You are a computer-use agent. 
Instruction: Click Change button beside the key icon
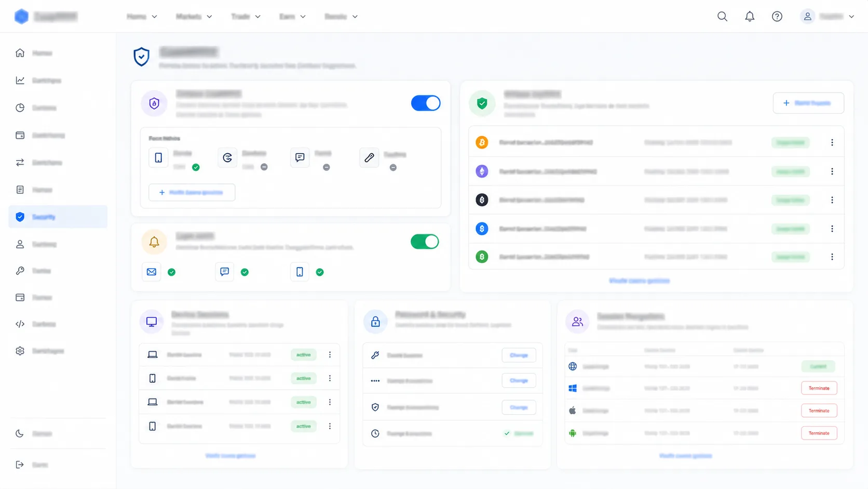click(519, 355)
